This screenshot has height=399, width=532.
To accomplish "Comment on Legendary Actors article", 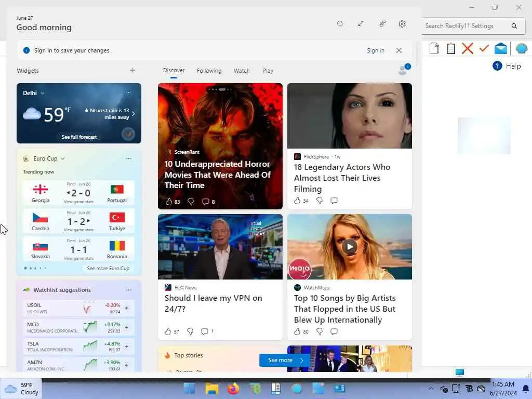I will coord(334,201).
